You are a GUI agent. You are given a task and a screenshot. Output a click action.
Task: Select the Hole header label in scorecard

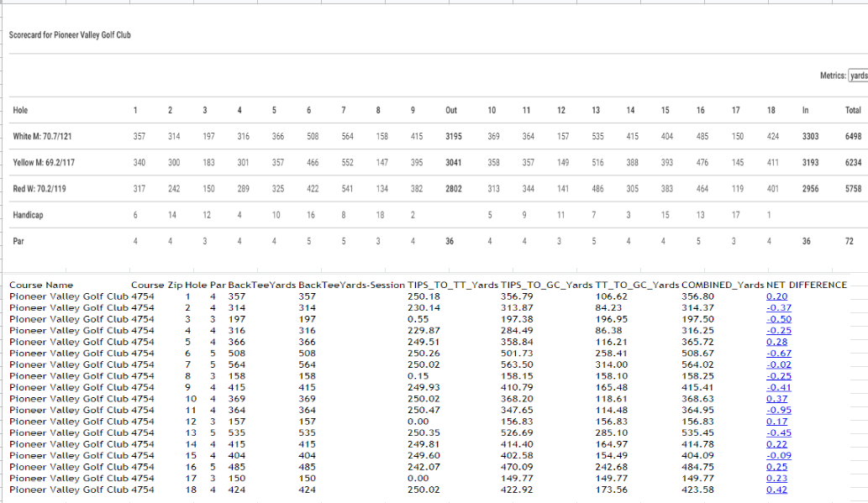pyautogui.click(x=20, y=110)
